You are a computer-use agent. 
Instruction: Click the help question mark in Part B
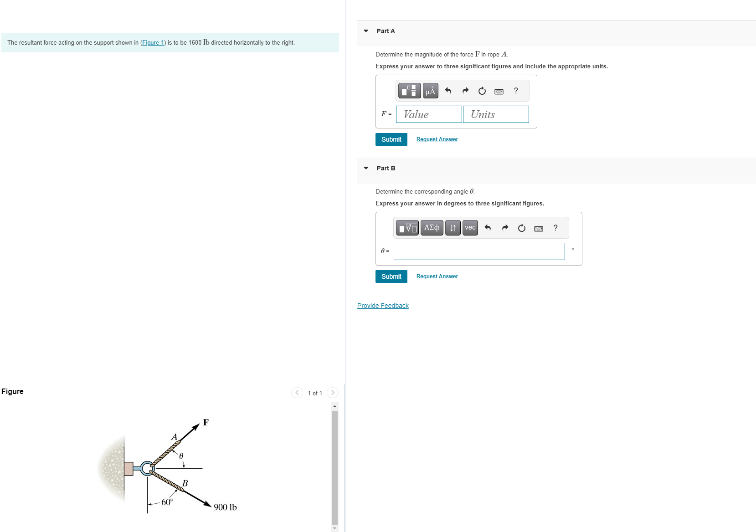pyautogui.click(x=555, y=228)
